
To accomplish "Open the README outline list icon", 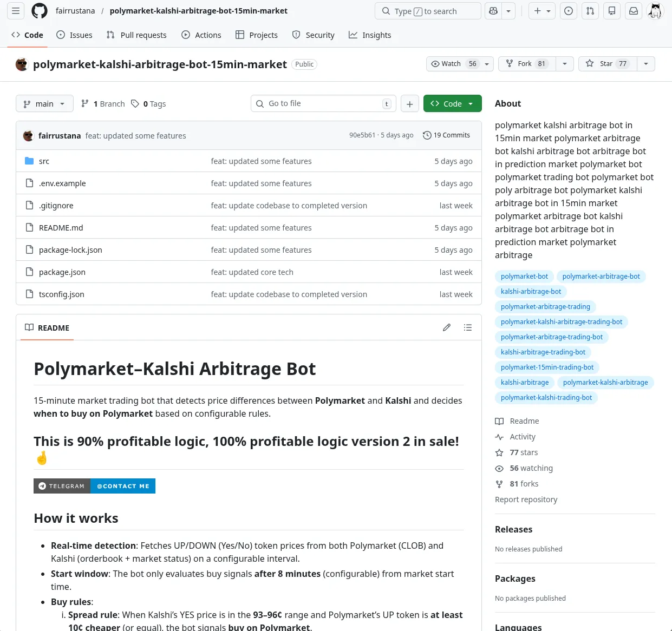I will 467,327.
